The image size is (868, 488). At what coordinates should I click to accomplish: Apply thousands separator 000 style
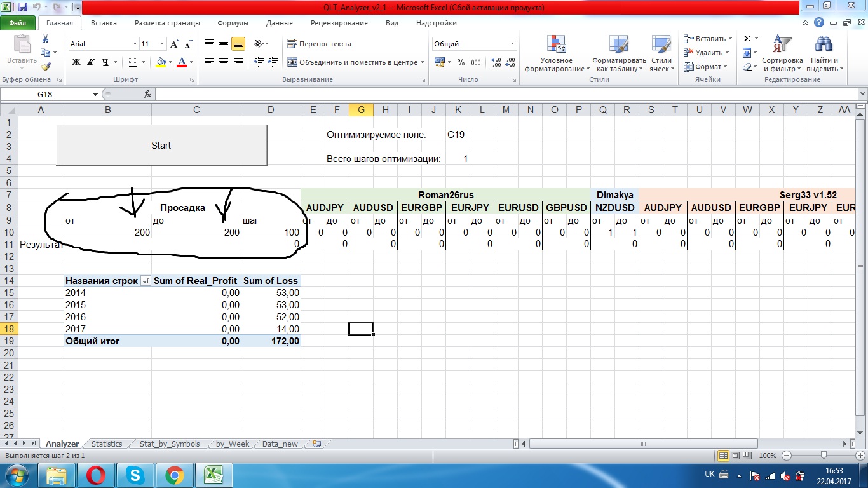(x=477, y=62)
